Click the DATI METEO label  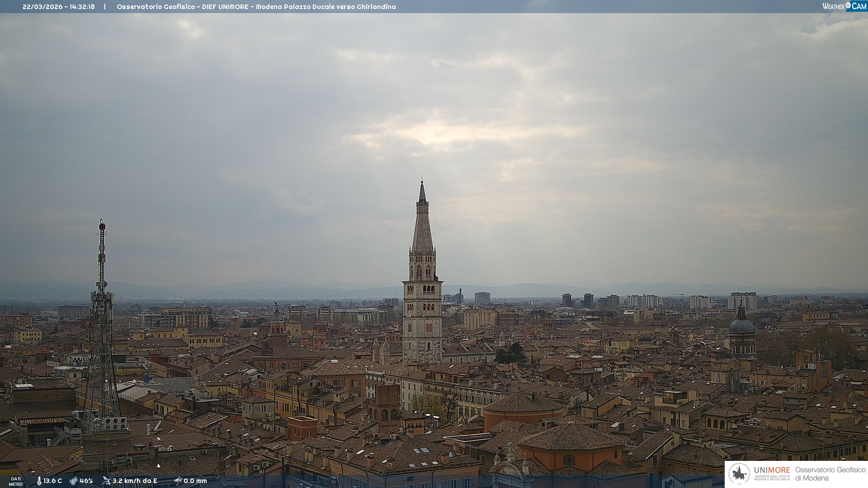[x=16, y=481]
